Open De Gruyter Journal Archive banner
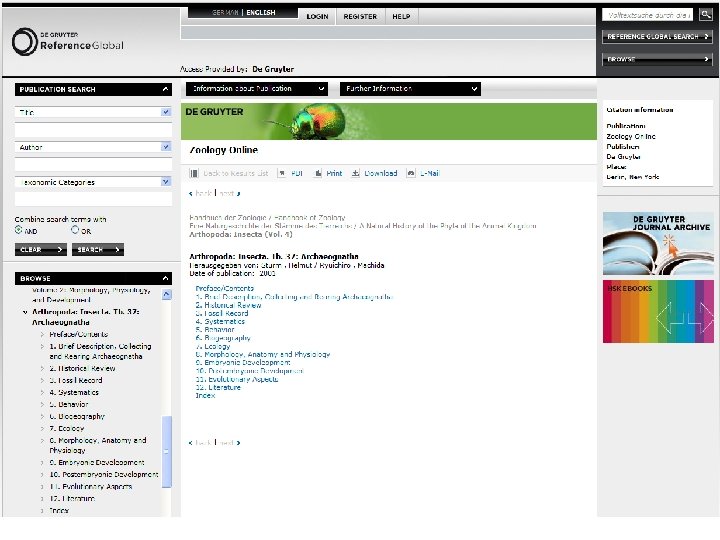Image resolution: width=720 pixels, height=540 pixels. pos(658,243)
